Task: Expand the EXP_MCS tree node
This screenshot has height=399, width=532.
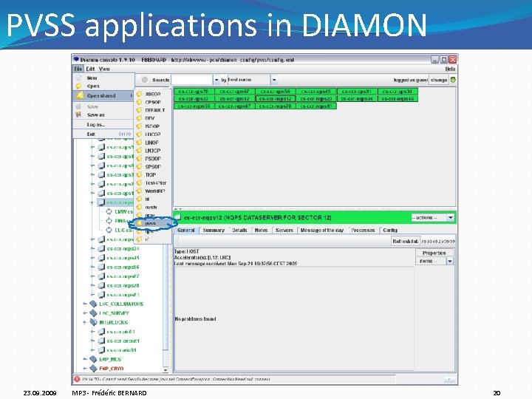Action: coord(85,359)
